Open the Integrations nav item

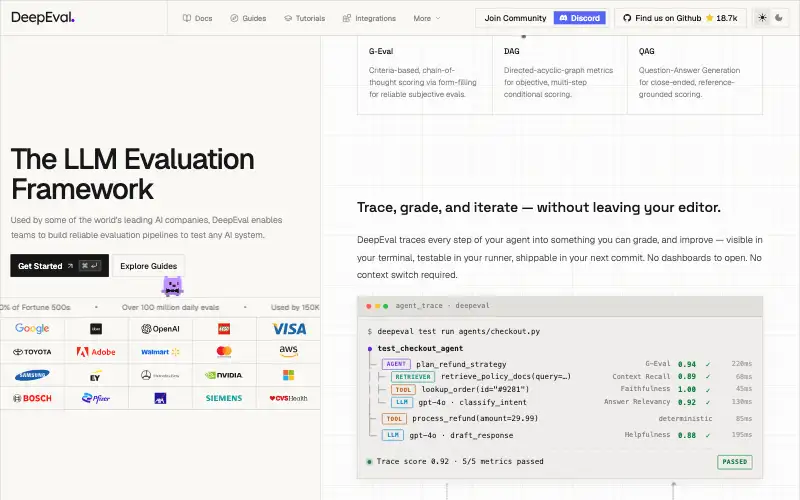pos(369,18)
